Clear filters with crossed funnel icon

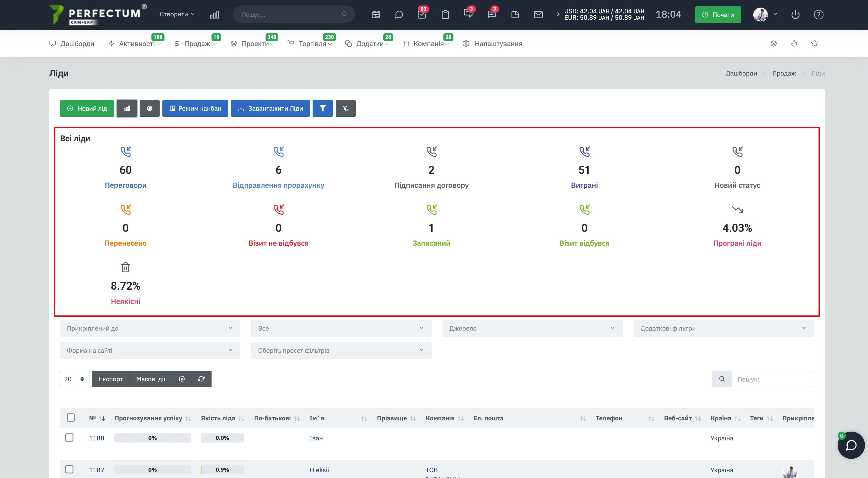click(345, 108)
